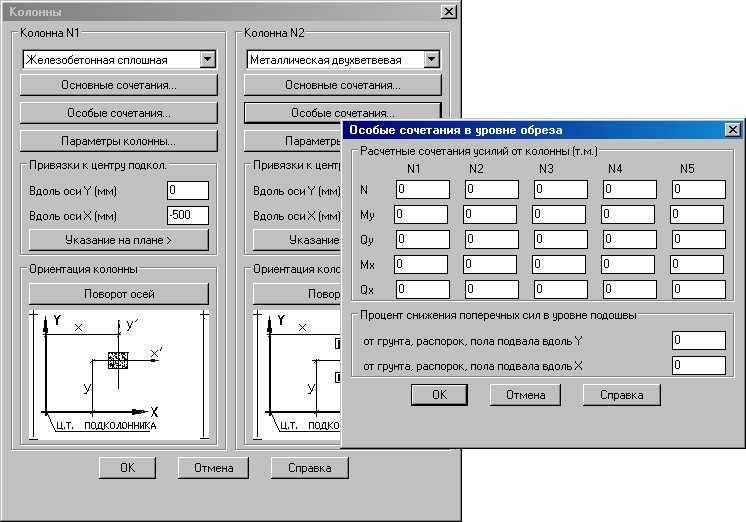The image size is (746, 522).
Task: Open Особые сочетания for Колонна N1
Action: coord(118,113)
